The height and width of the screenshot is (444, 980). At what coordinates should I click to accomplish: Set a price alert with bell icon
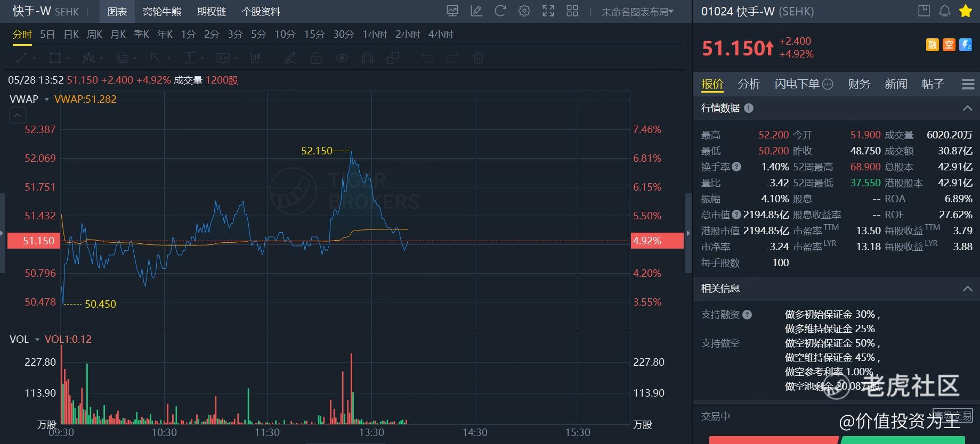pos(945,11)
